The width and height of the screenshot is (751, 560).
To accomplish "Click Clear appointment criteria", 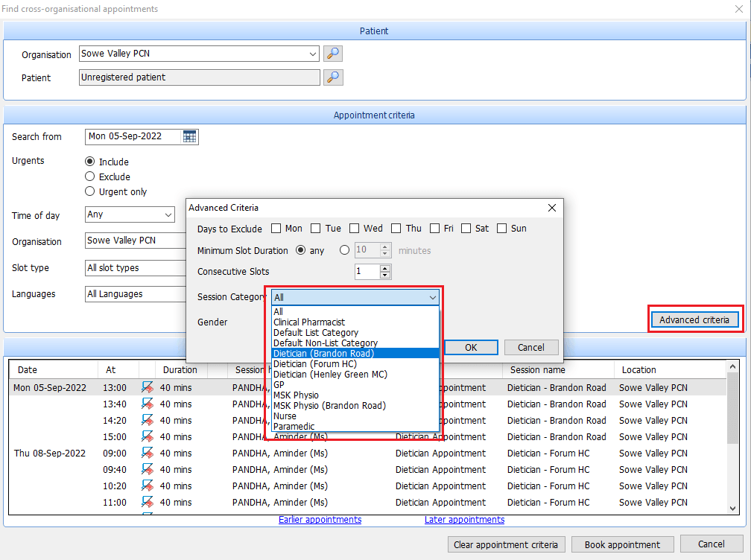I will click(506, 544).
